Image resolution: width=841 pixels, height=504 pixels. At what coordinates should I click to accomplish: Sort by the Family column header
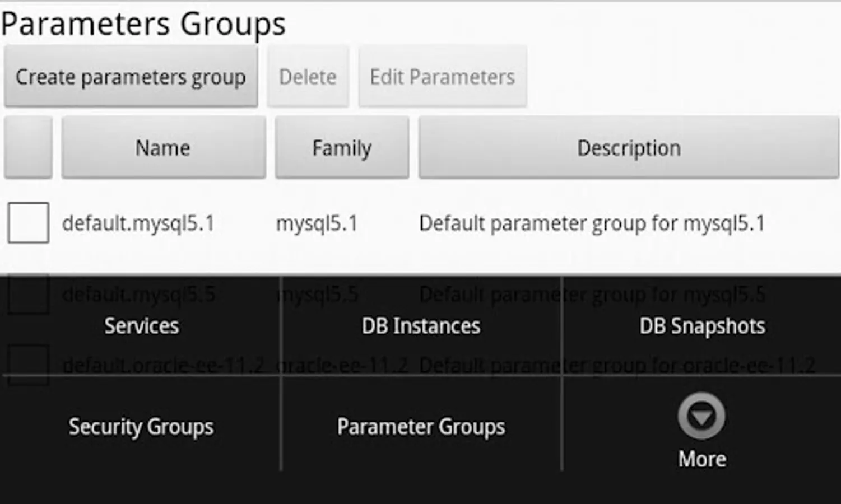tap(342, 148)
